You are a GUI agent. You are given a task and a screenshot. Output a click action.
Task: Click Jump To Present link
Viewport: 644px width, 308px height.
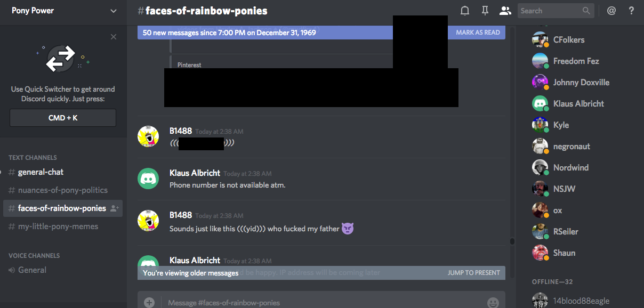(x=473, y=273)
